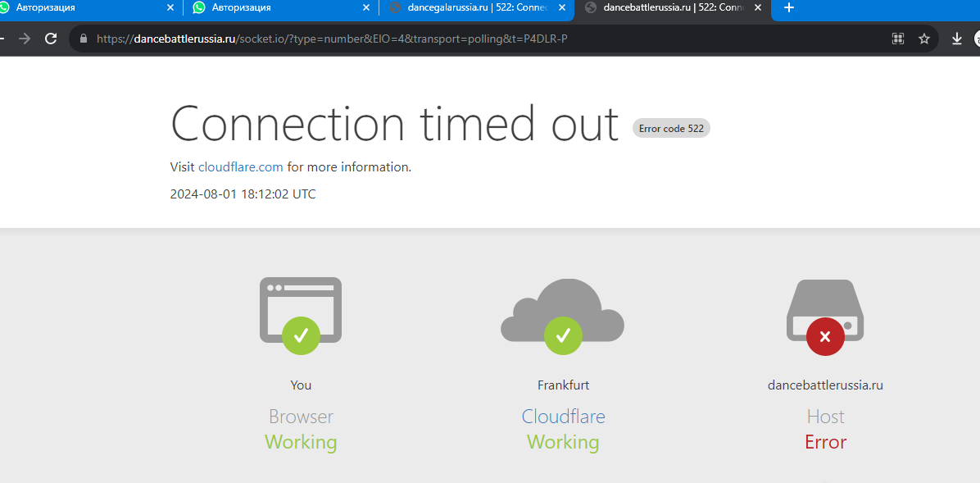
Task: Close the dancebattlerussia.ru tab
Action: tap(757, 7)
